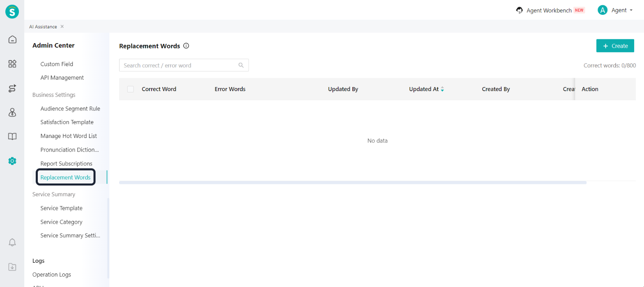
Task: Close the AI Assistance tab
Action: [x=62, y=27]
